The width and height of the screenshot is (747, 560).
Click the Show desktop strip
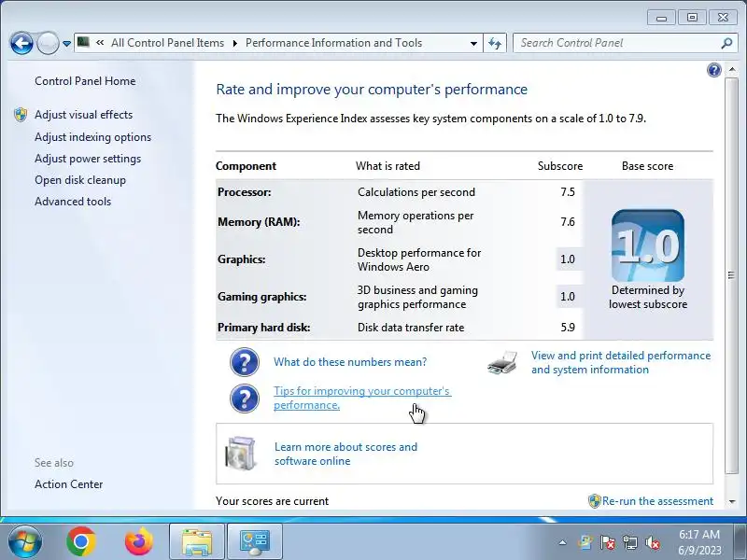click(741, 542)
